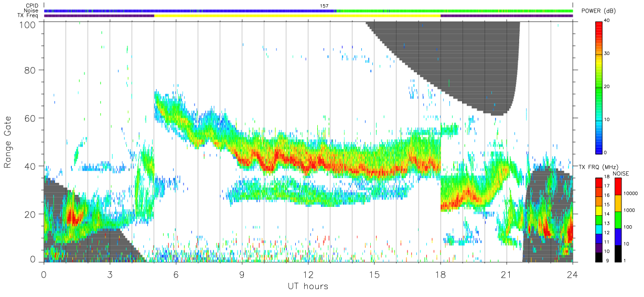The height and width of the screenshot is (297, 644).
Task: Click power scale value 40
Action: coord(607,21)
